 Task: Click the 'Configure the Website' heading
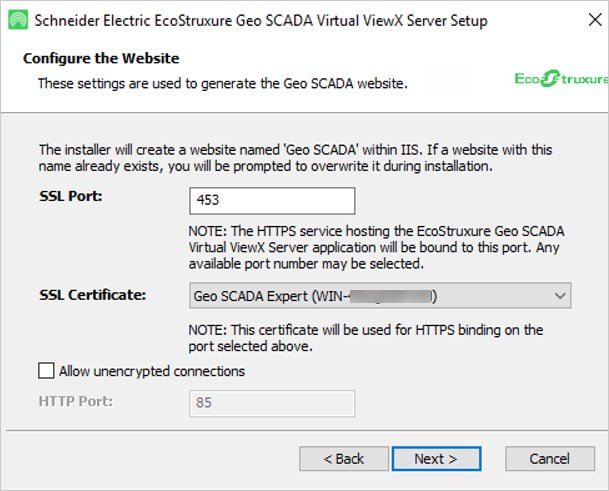(x=101, y=59)
